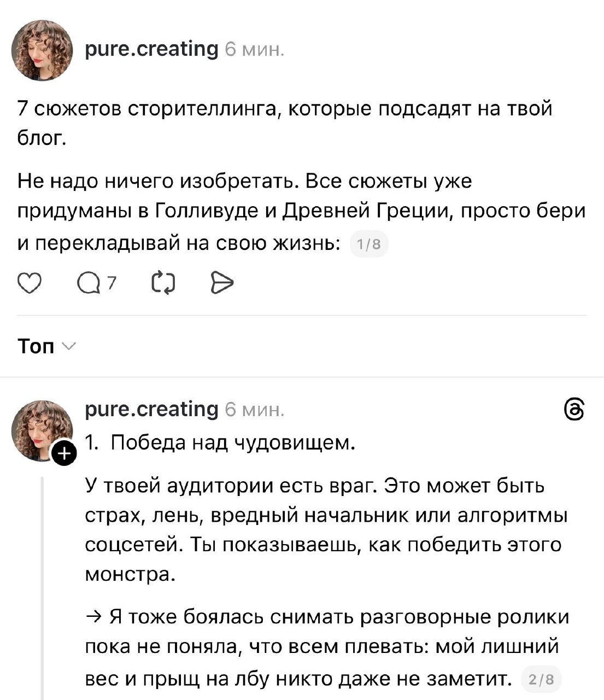Open the top post's profile avatar
This screenshot has height=700, width=604.
click(42, 50)
